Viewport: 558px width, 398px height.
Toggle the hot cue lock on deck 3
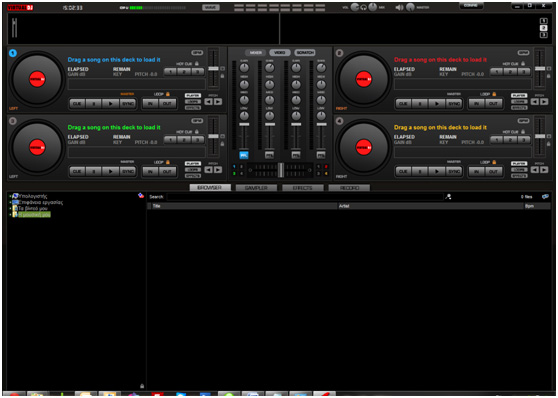pos(197,132)
